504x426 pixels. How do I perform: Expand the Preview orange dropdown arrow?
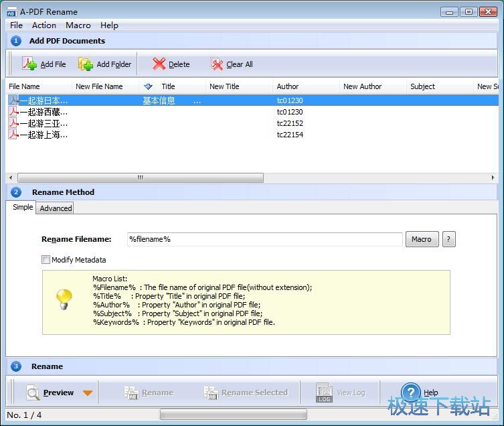point(88,393)
